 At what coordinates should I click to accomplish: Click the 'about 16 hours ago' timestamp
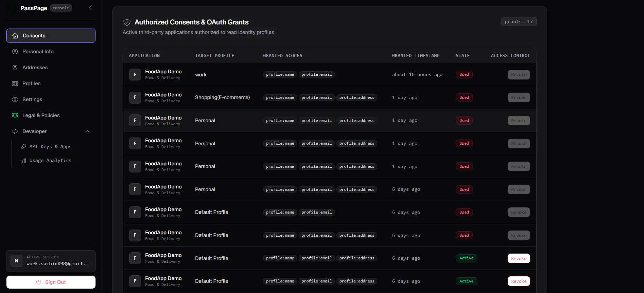coord(417,75)
